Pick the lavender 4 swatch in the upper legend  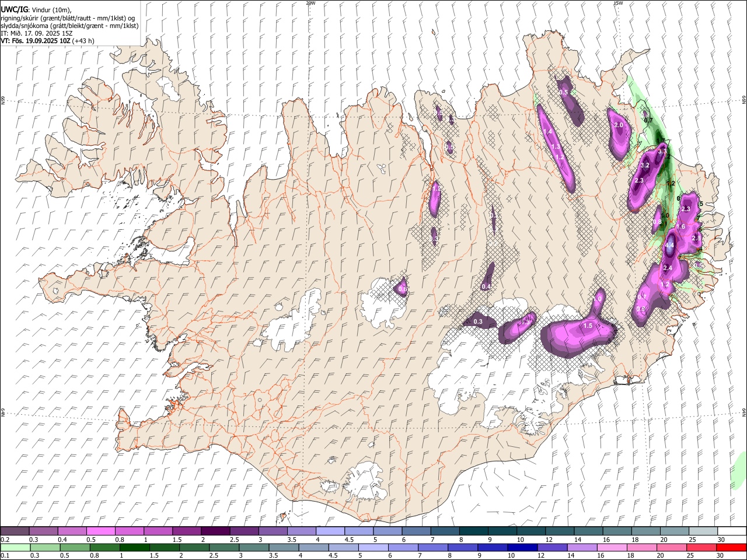tap(330, 531)
